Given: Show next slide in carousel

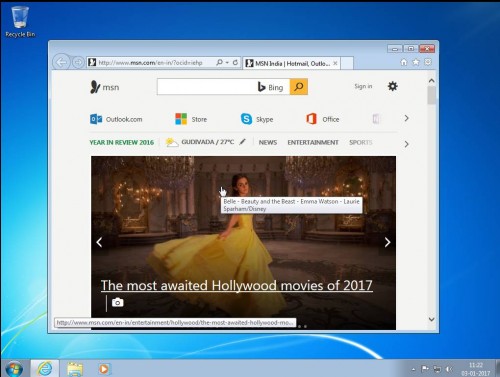Looking at the screenshot, I should [387, 242].
